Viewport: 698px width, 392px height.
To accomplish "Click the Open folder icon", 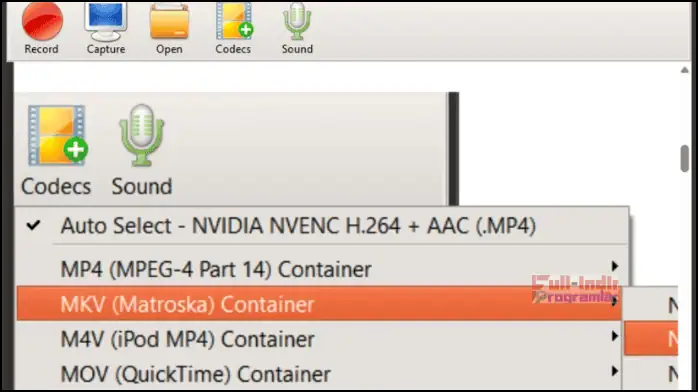I will pyautogui.click(x=169, y=22).
